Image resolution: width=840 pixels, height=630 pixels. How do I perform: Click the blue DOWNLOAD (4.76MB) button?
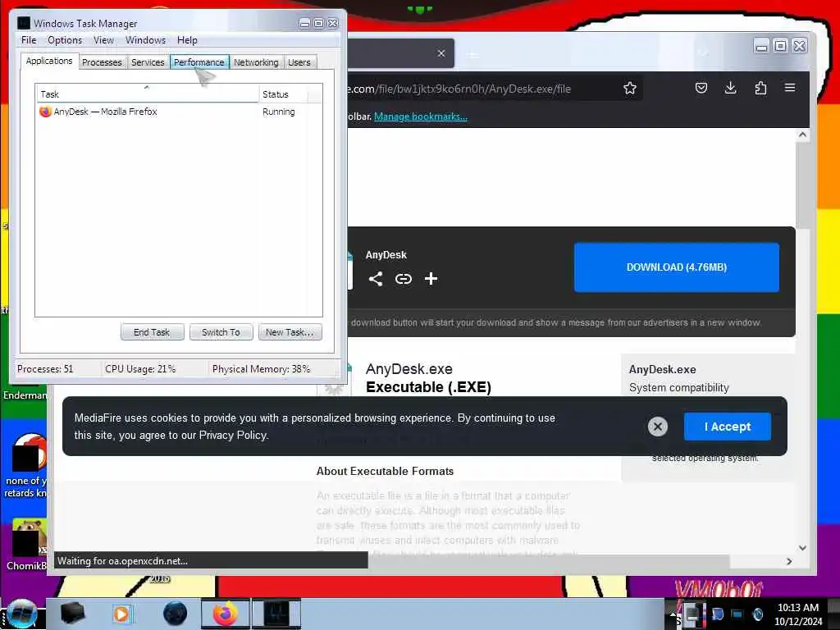point(677,267)
